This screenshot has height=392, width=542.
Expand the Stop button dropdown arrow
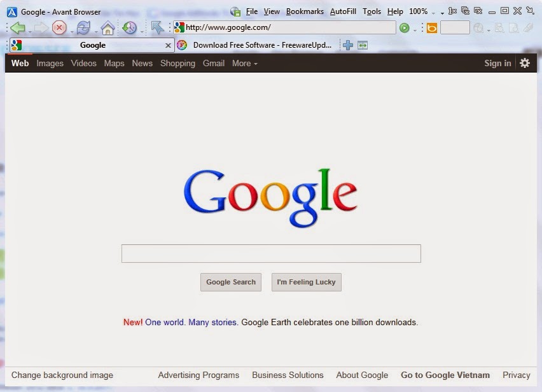[x=71, y=32]
